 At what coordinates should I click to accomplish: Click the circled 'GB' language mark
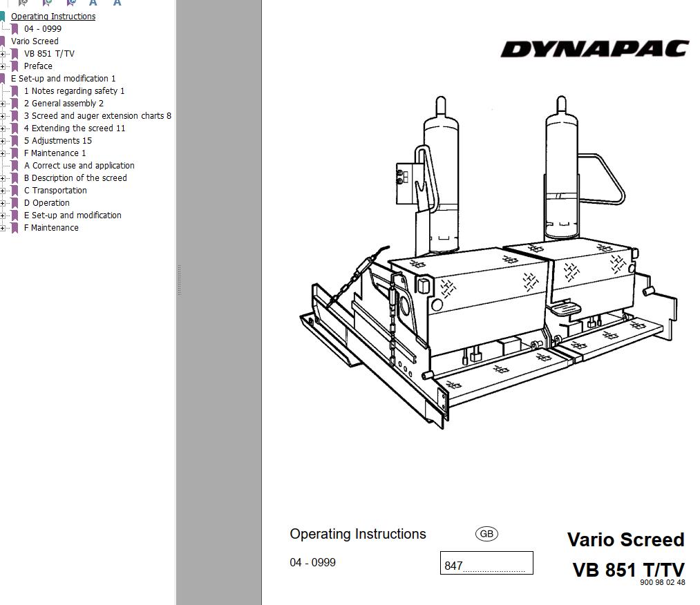click(486, 534)
